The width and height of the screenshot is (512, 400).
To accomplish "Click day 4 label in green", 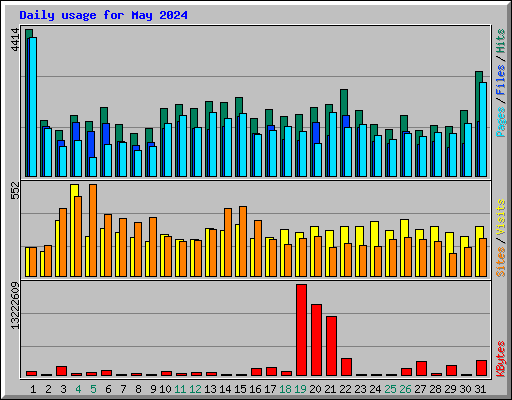I will pos(78,389).
